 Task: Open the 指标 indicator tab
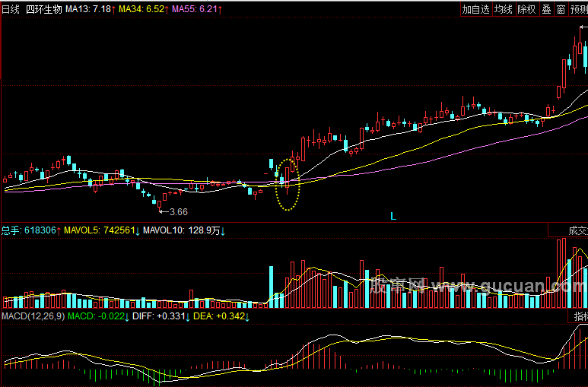(x=580, y=316)
